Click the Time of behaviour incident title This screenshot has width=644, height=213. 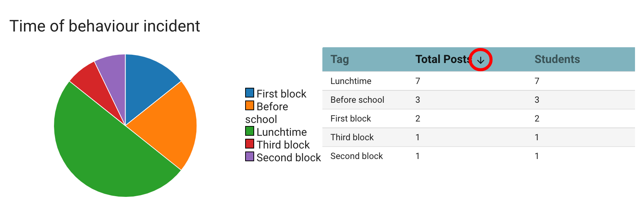pos(105,26)
